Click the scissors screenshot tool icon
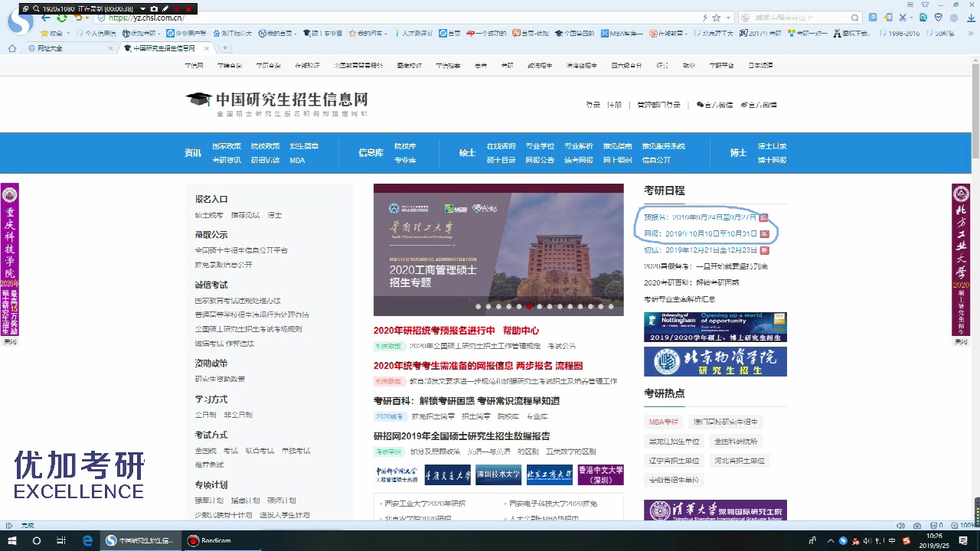The height and width of the screenshot is (551, 980). point(903,17)
